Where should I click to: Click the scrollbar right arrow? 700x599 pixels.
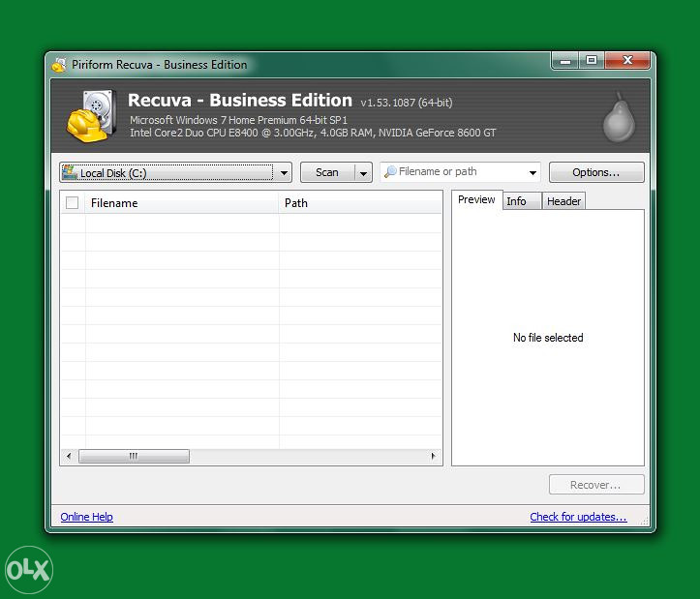[433, 456]
